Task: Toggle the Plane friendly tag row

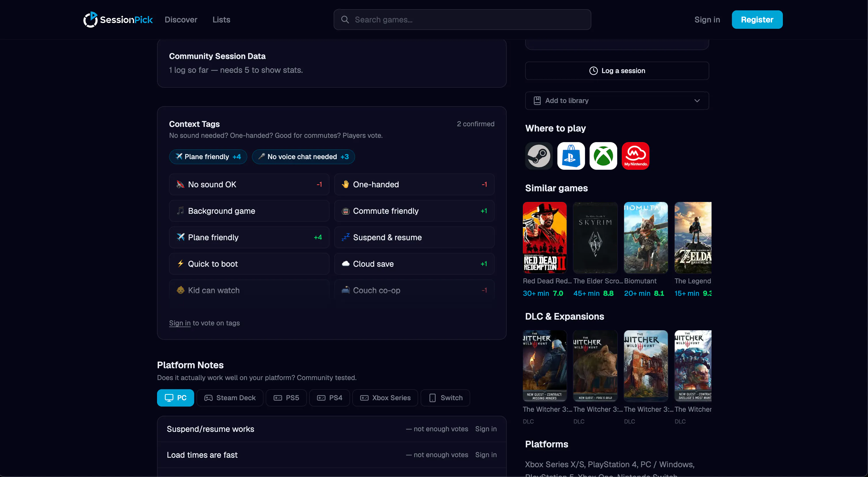Action: pos(249,237)
